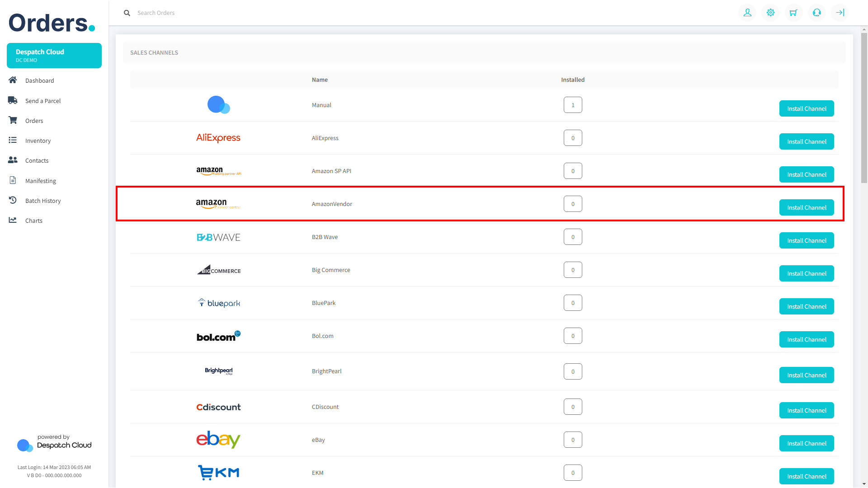Go to the Inventory menu item

click(x=38, y=141)
